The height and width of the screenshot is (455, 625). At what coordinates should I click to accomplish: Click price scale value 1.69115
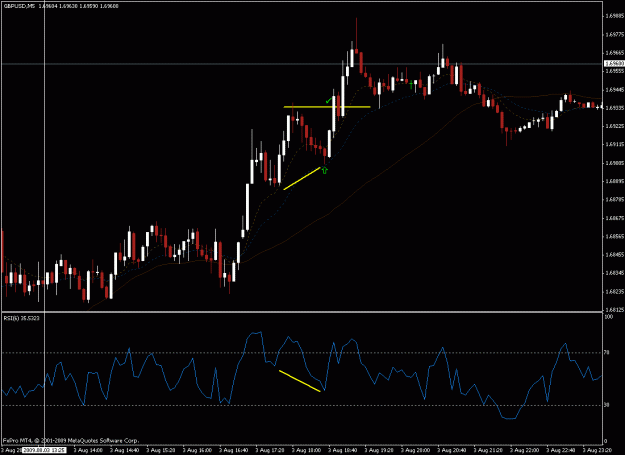pyautogui.click(x=614, y=145)
